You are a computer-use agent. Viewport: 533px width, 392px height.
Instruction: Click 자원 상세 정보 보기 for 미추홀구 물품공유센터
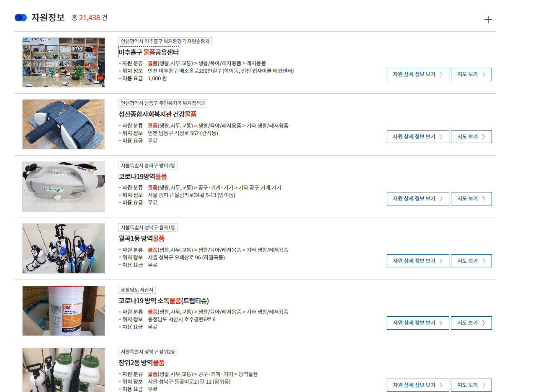coord(418,74)
